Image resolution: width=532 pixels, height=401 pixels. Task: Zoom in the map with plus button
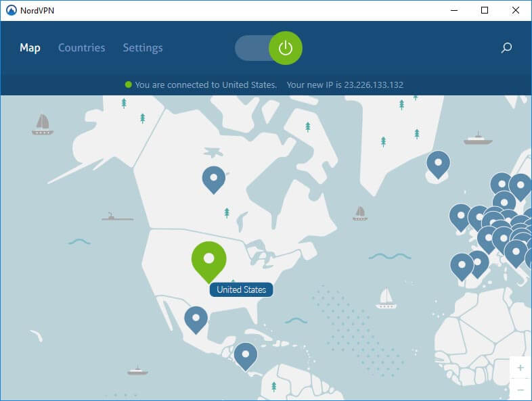pyautogui.click(x=520, y=367)
